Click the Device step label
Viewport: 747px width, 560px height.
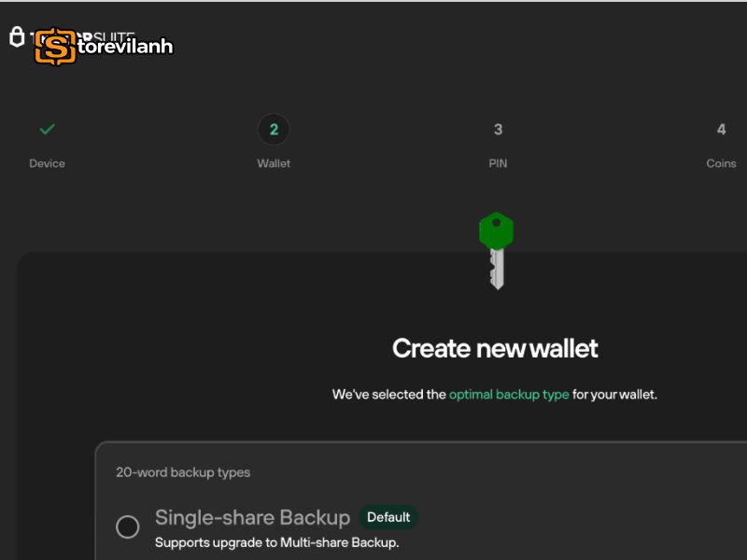[48, 163]
